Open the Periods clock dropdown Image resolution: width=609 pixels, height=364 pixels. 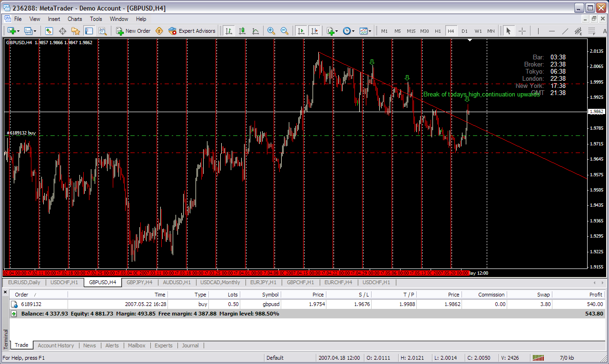pyautogui.click(x=353, y=31)
